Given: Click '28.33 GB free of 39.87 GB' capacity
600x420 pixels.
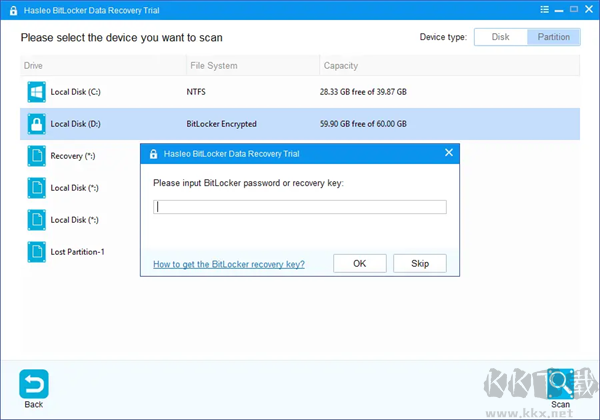Looking at the screenshot, I should pyautogui.click(x=363, y=92).
